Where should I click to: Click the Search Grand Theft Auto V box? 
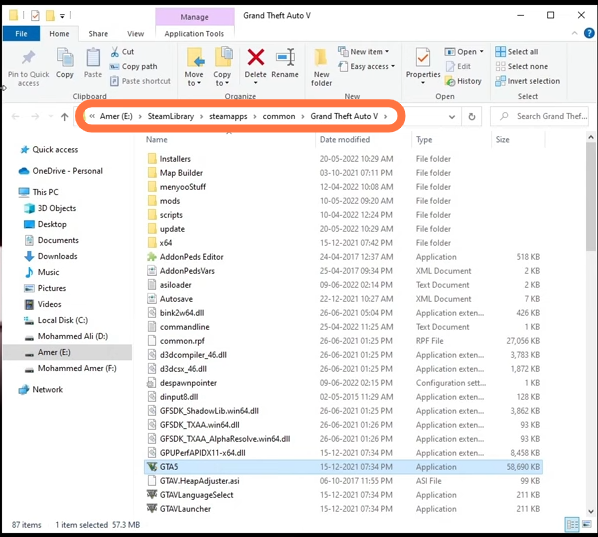click(x=539, y=116)
